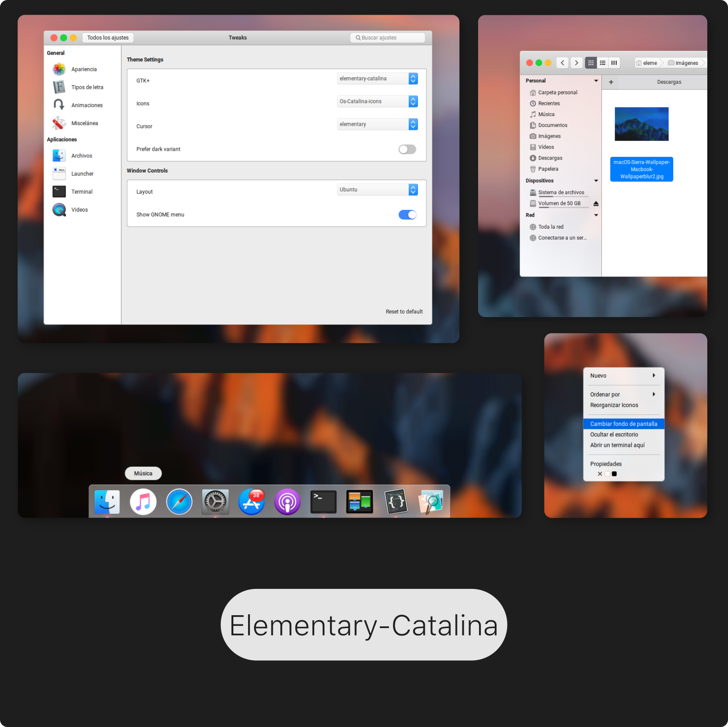Eject Volumen de 50 GB
The height and width of the screenshot is (727, 728).
[x=596, y=203]
